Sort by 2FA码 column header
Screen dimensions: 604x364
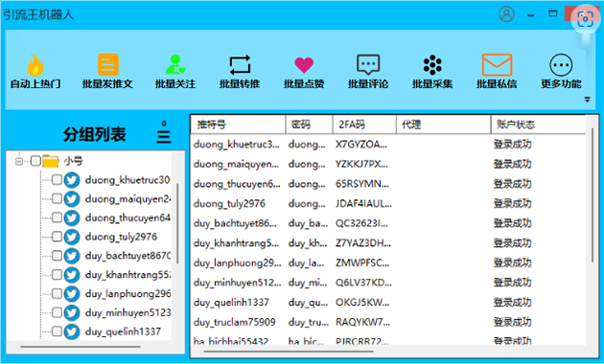(x=364, y=125)
